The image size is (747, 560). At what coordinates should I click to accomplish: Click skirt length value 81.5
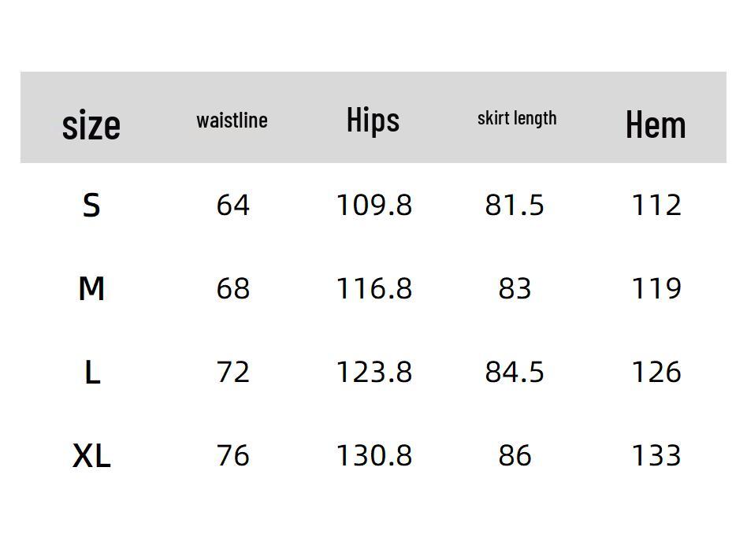(x=515, y=206)
